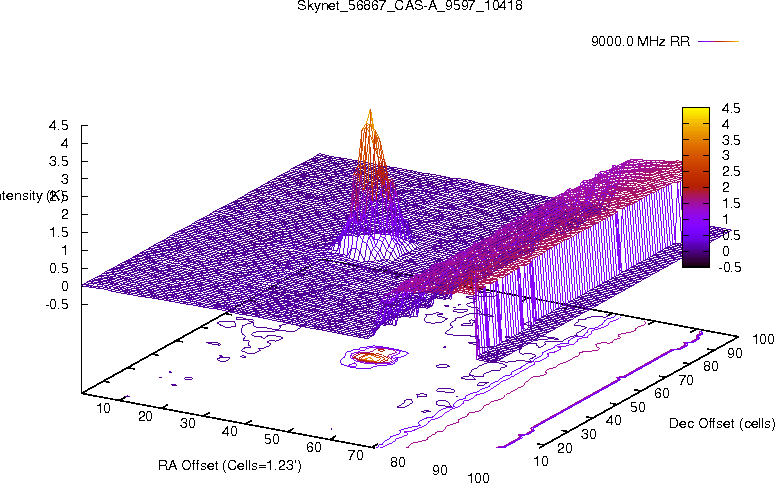Click the 40 tick on the RA Offset axis
Screen dimensions: 775x483
coord(229,431)
